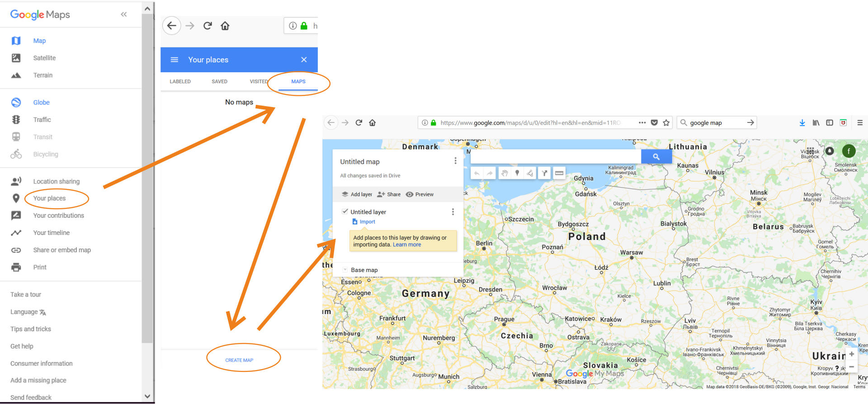Open hamburger menu in Your places header
Screen dimensions: 868x404
pos(175,60)
